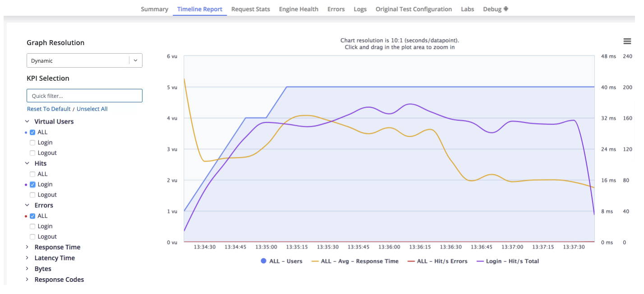Enable Virtual Users Login checkbox
Viewport: 644px width, 294px height.
click(x=32, y=142)
